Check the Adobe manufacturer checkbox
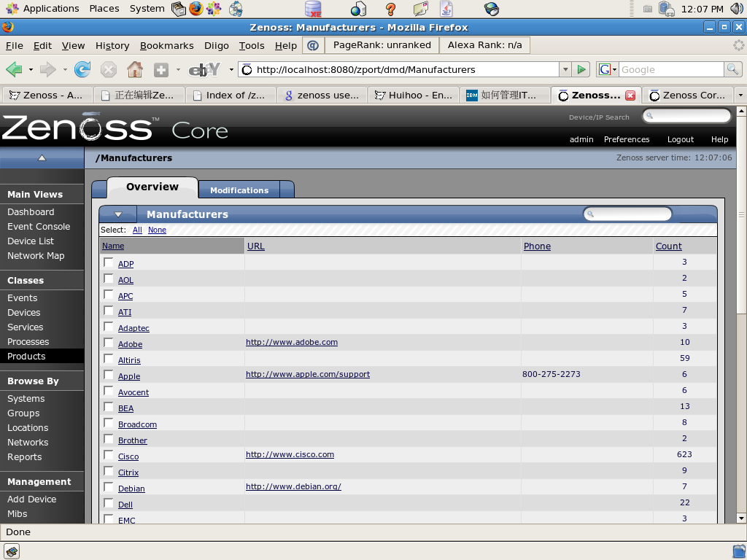 pyautogui.click(x=109, y=343)
